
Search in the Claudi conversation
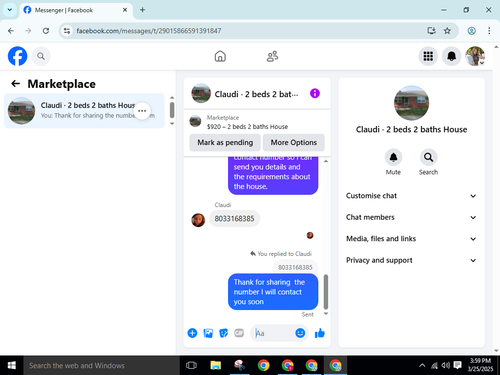pyautogui.click(x=428, y=157)
